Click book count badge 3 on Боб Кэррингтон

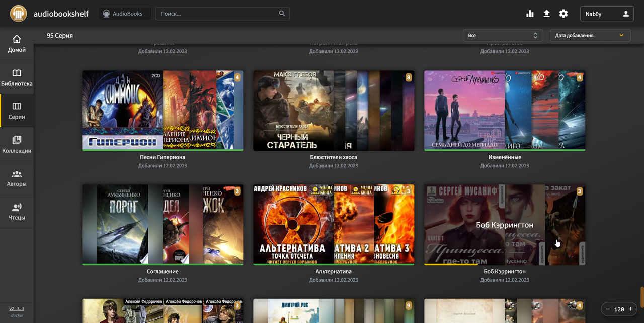click(x=580, y=191)
